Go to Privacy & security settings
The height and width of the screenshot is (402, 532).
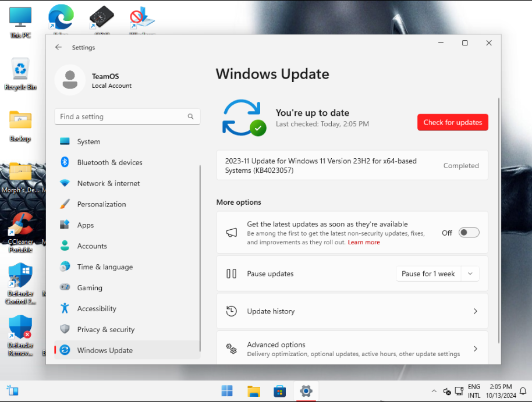click(x=127, y=329)
